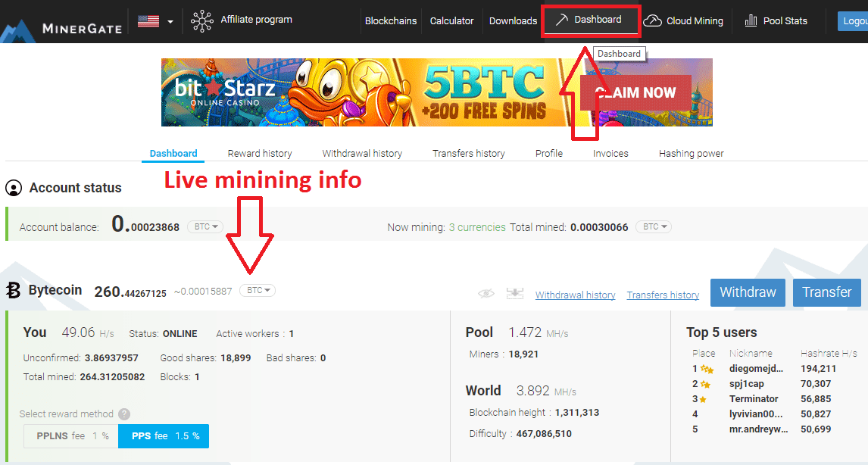The width and height of the screenshot is (868, 465).
Task: Click the Unconfirmed value 3.86937957
Action: pyautogui.click(x=112, y=358)
